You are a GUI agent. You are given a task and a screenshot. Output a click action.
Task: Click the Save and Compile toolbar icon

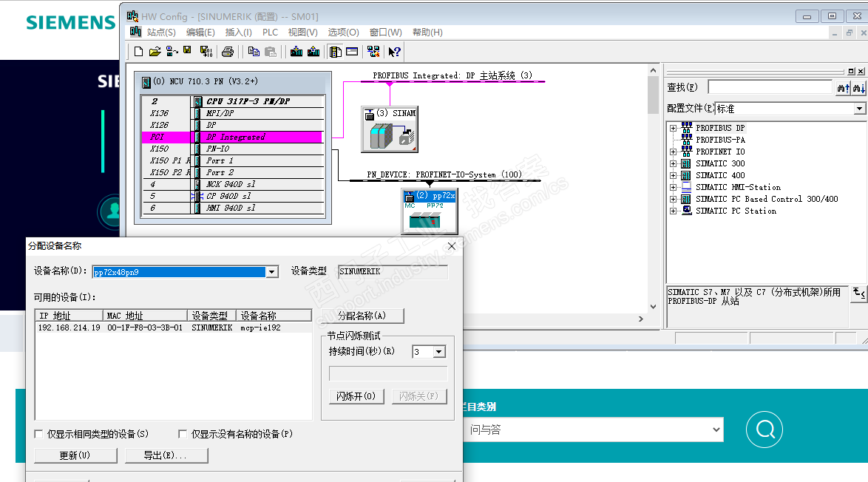coord(206,52)
